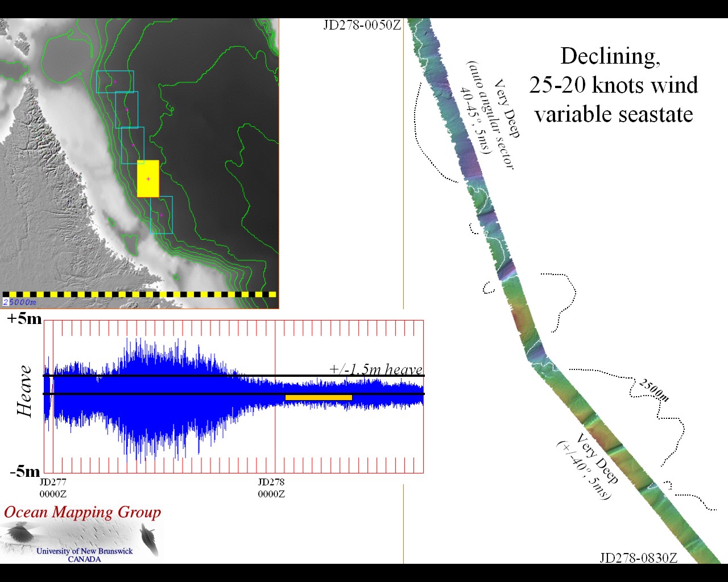Click the University of New Brunswick logo text
The height and width of the screenshot is (582, 728).
[84, 555]
